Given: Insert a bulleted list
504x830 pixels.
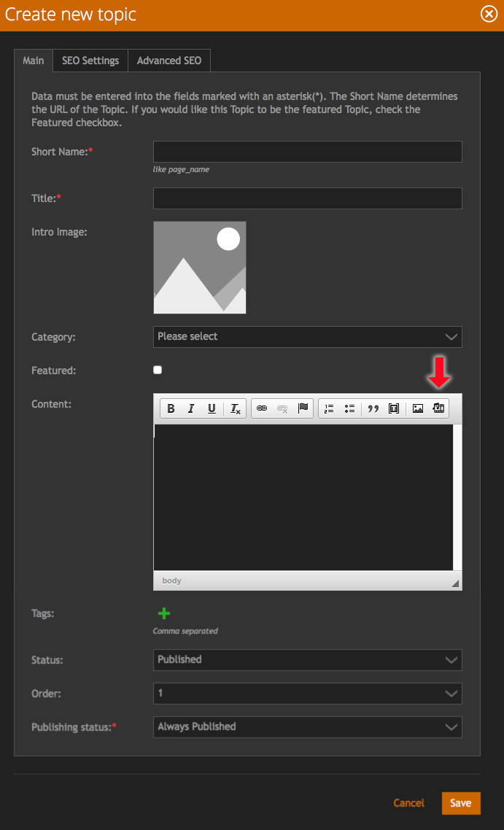Looking at the screenshot, I should (x=349, y=408).
